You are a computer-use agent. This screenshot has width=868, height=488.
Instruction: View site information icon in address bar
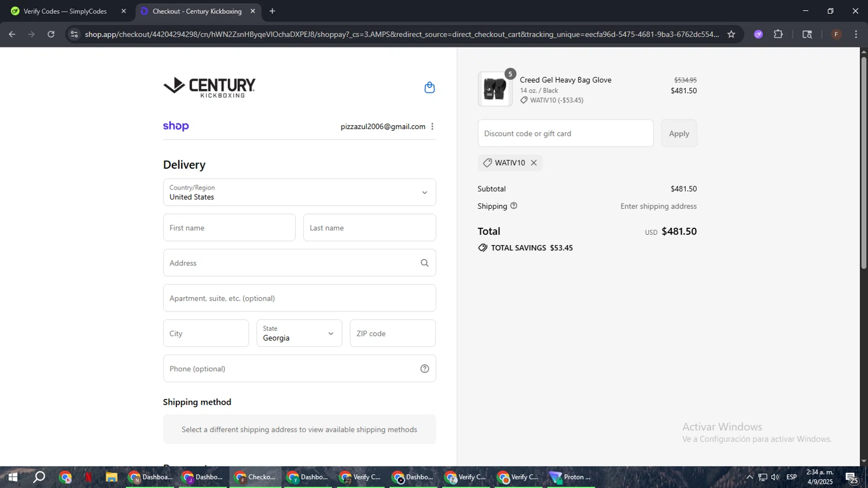click(x=74, y=34)
